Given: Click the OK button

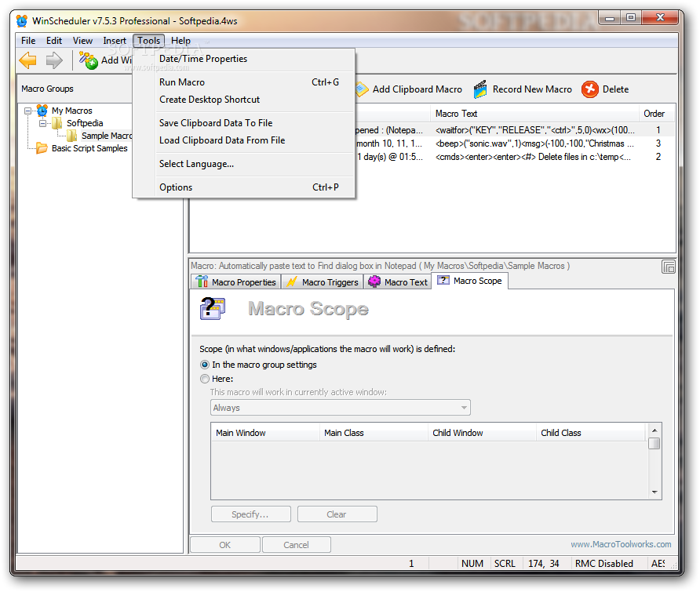Looking at the screenshot, I should (225, 545).
